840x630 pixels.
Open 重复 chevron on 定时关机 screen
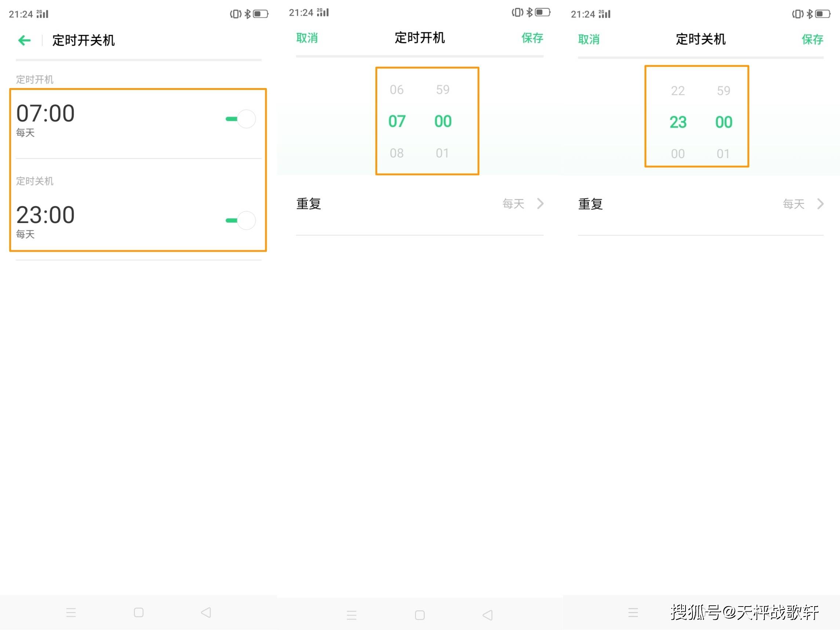(x=821, y=204)
